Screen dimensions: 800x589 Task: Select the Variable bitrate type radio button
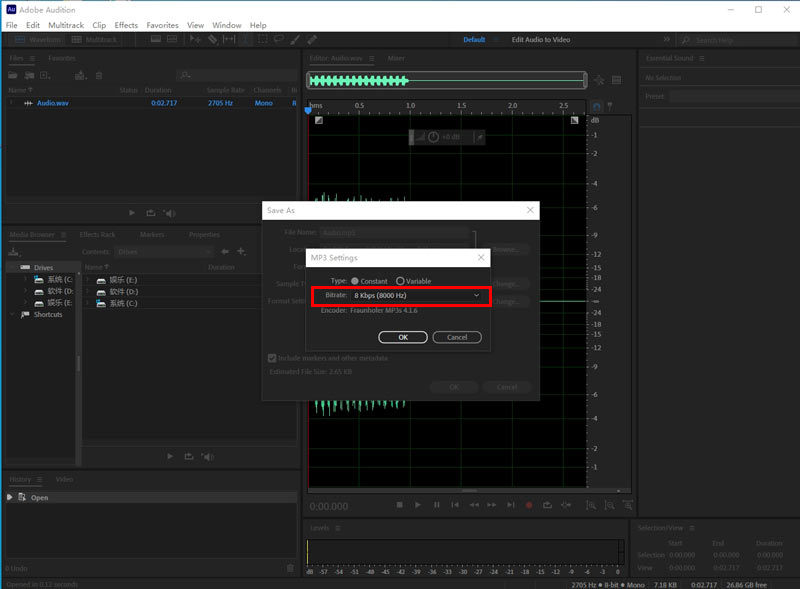coord(400,280)
